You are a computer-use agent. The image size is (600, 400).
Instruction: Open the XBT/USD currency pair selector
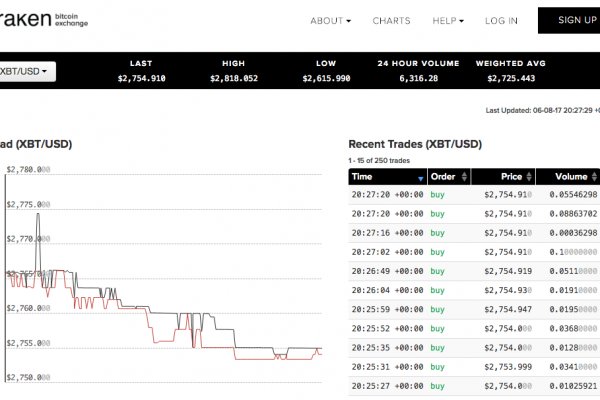click(x=26, y=71)
